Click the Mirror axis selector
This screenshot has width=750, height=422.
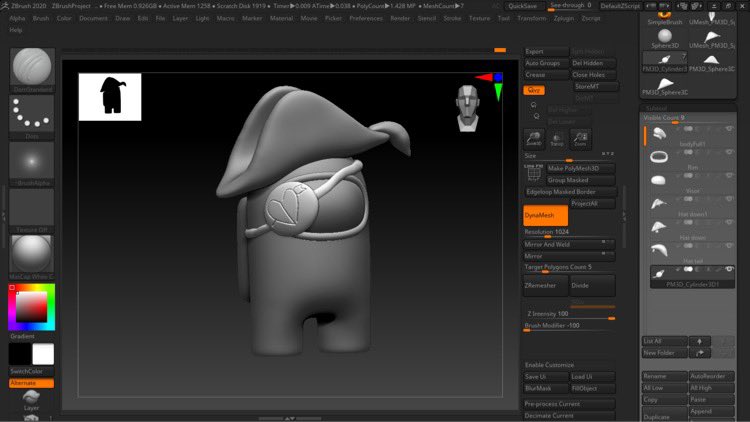click(x=606, y=254)
